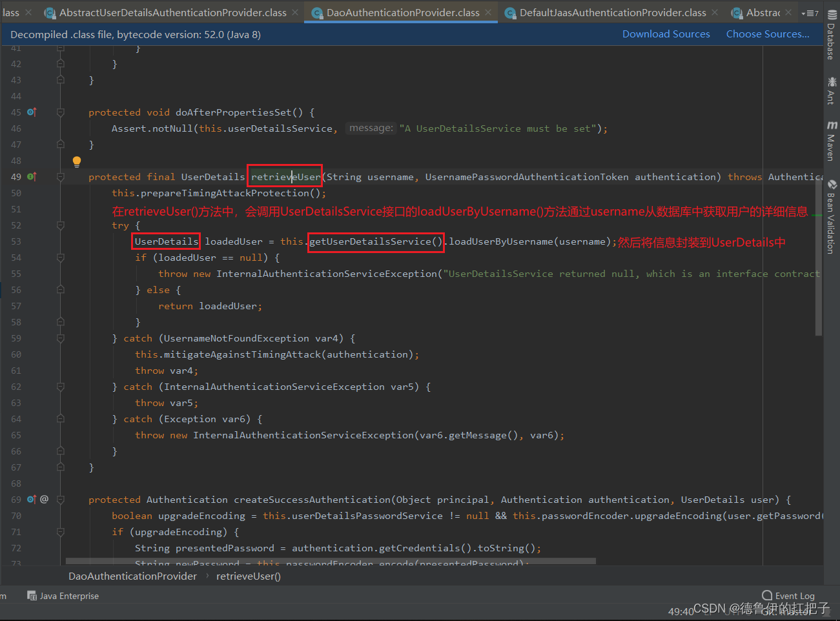Screen dimensions: 840x621
Task: Collapse the doAfterPropertiesSet method at line 45
Action: [x=61, y=112]
